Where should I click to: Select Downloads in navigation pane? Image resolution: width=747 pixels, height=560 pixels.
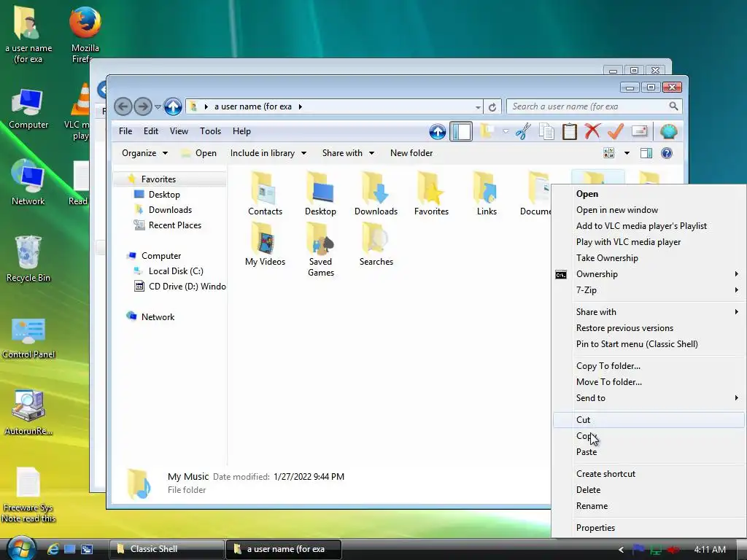170,209
